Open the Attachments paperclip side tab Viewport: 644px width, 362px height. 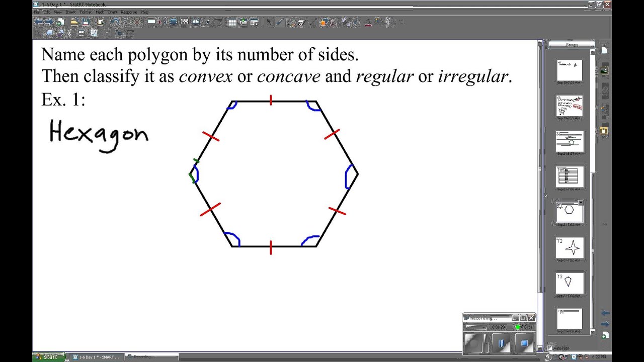click(x=604, y=91)
